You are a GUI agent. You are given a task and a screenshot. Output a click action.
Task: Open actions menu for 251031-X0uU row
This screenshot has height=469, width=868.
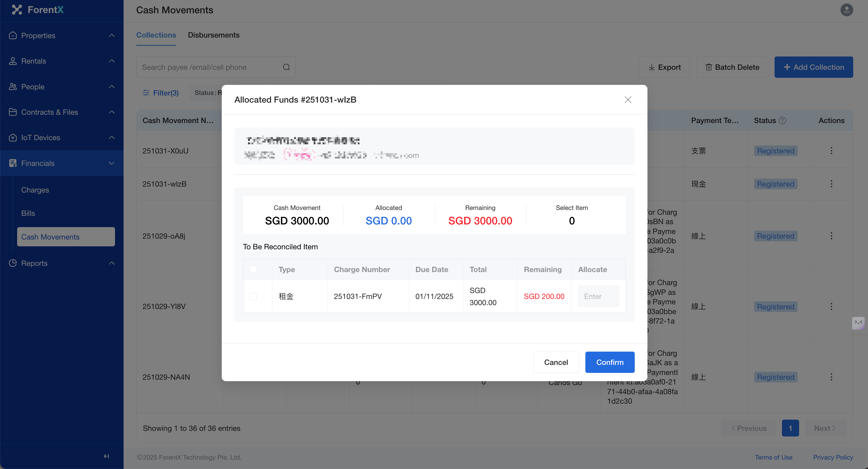click(831, 151)
